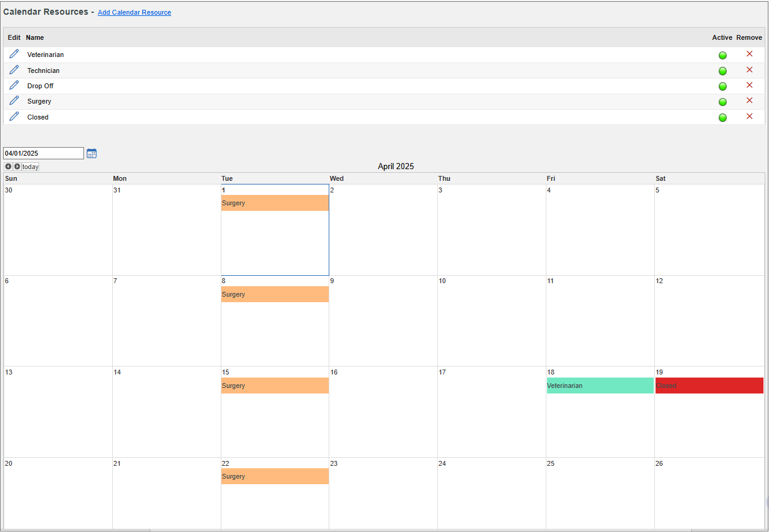
Task: Edit the Surgery resource with pencil icon
Action: click(x=14, y=101)
